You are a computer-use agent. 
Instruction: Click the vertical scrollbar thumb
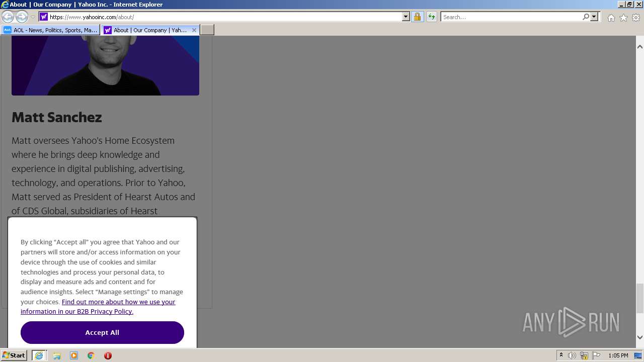point(639,298)
